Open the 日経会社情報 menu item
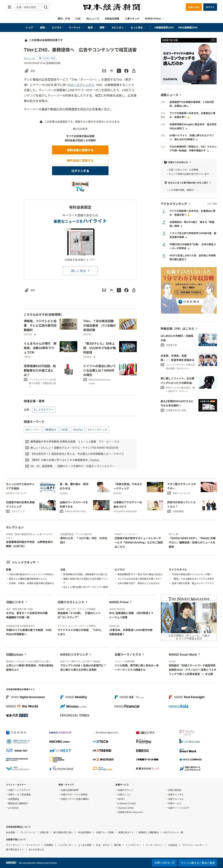The height and width of the screenshot is (868, 223). coord(112,19)
